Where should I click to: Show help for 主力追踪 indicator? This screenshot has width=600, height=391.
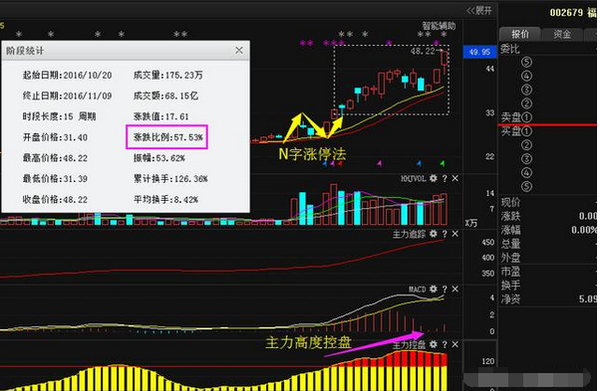(445, 234)
